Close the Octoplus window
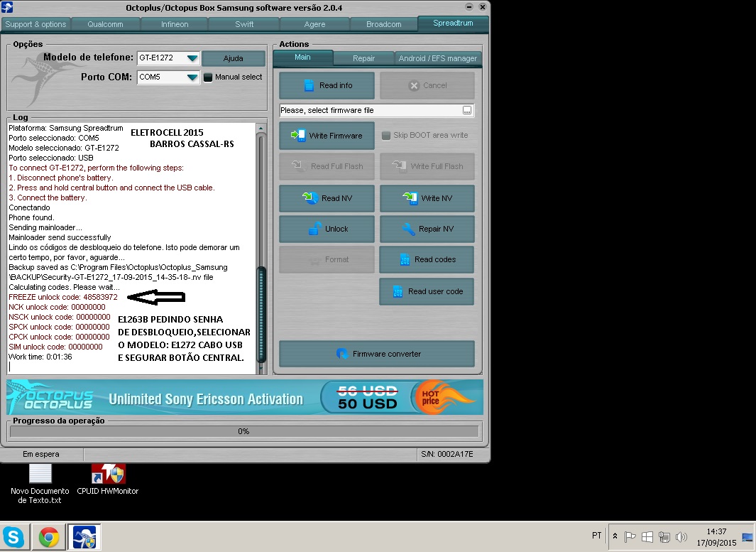The height and width of the screenshot is (552, 756). coord(482,7)
